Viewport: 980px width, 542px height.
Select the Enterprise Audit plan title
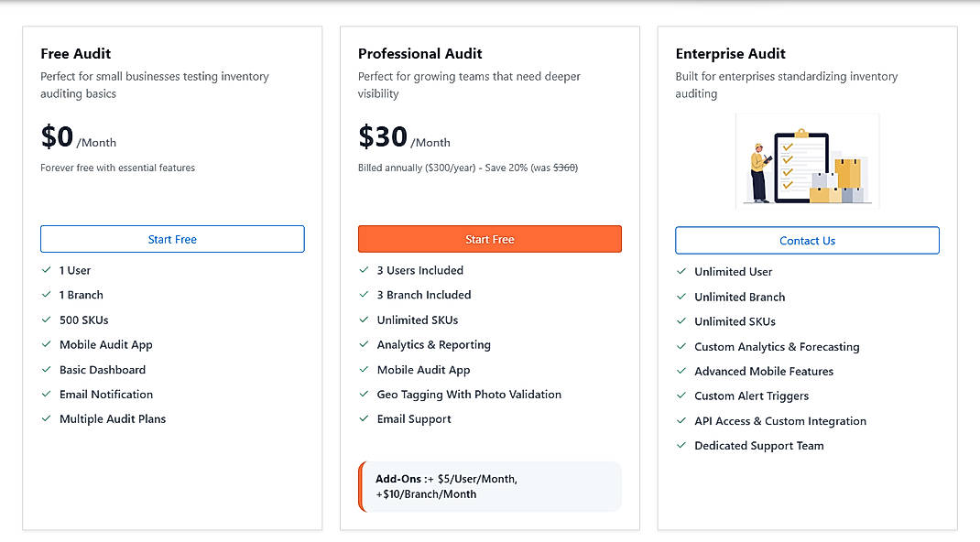tap(731, 54)
